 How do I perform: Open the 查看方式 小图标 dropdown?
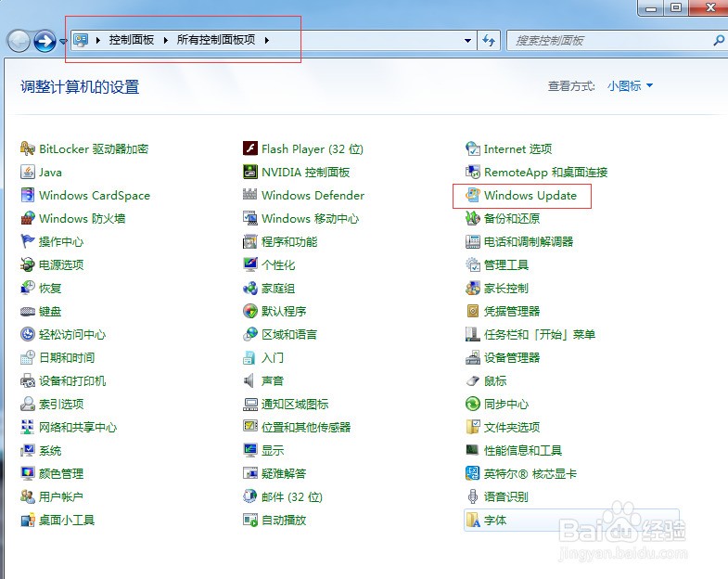click(630, 86)
